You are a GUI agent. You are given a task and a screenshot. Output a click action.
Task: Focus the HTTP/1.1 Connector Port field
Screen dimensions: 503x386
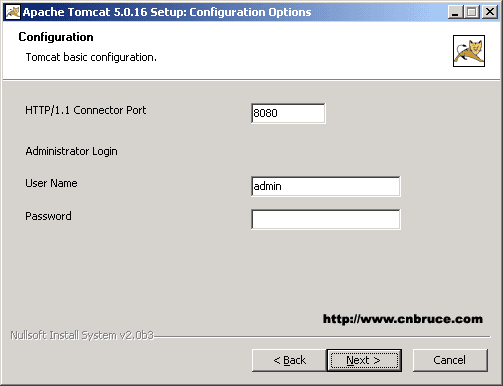tap(288, 113)
